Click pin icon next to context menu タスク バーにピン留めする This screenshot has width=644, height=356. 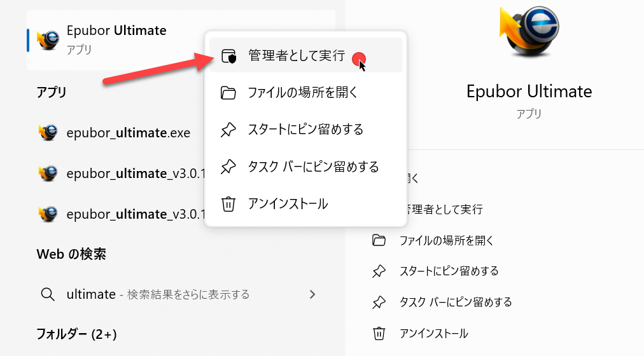(x=228, y=167)
